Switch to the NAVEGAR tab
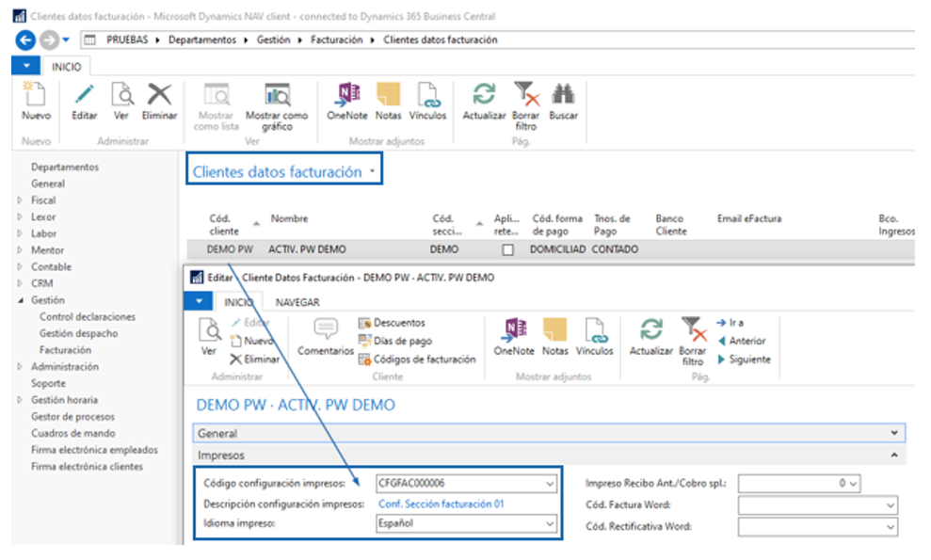This screenshot has height=560, width=931. coord(297,302)
